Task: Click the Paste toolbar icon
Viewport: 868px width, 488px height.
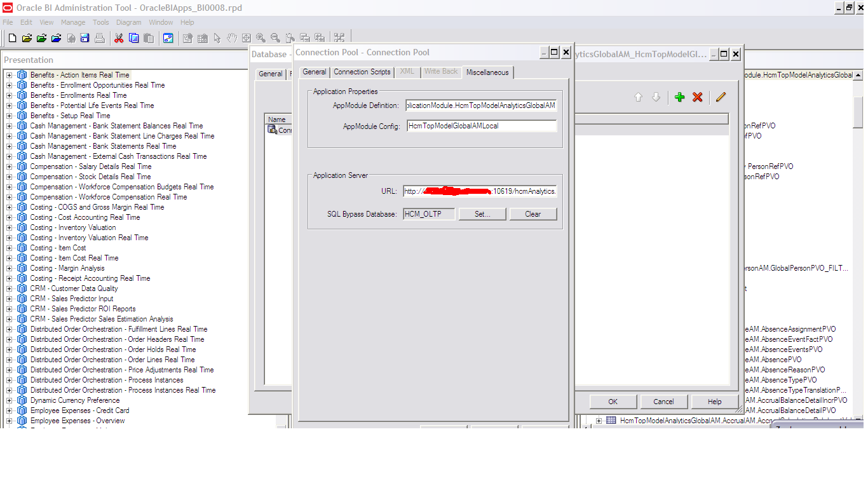Action: point(149,37)
